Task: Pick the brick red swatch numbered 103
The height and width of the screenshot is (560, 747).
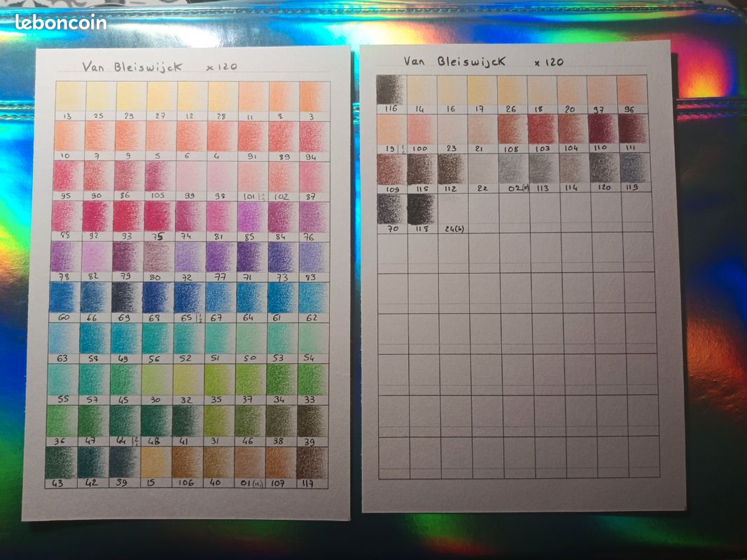Action: (543, 129)
